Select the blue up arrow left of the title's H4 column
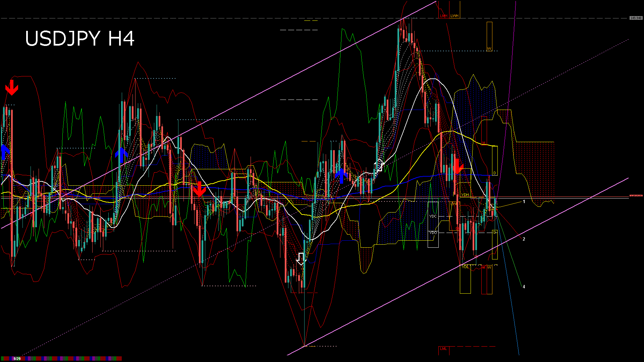Image resolution: width=644 pixels, height=362 pixels. (x=121, y=155)
